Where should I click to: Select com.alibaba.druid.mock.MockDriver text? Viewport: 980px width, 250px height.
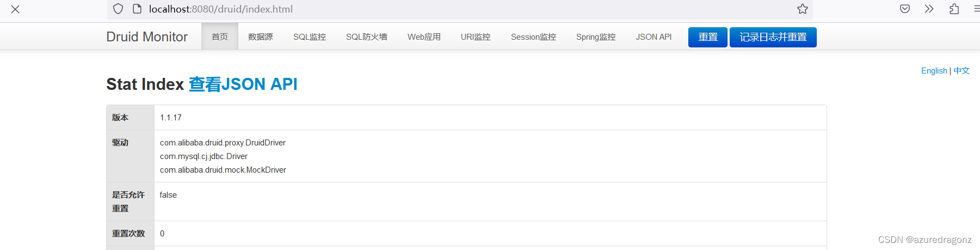[223, 170]
